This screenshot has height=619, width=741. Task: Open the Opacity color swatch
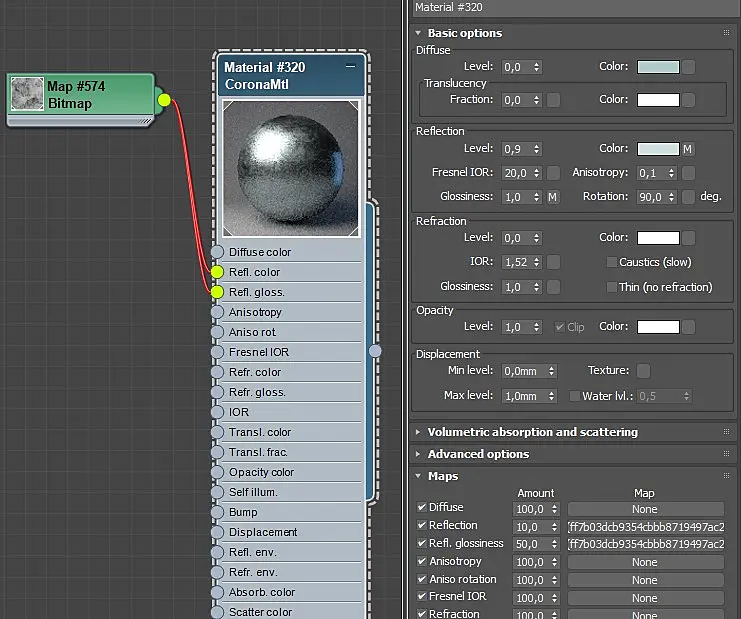(x=658, y=327)
